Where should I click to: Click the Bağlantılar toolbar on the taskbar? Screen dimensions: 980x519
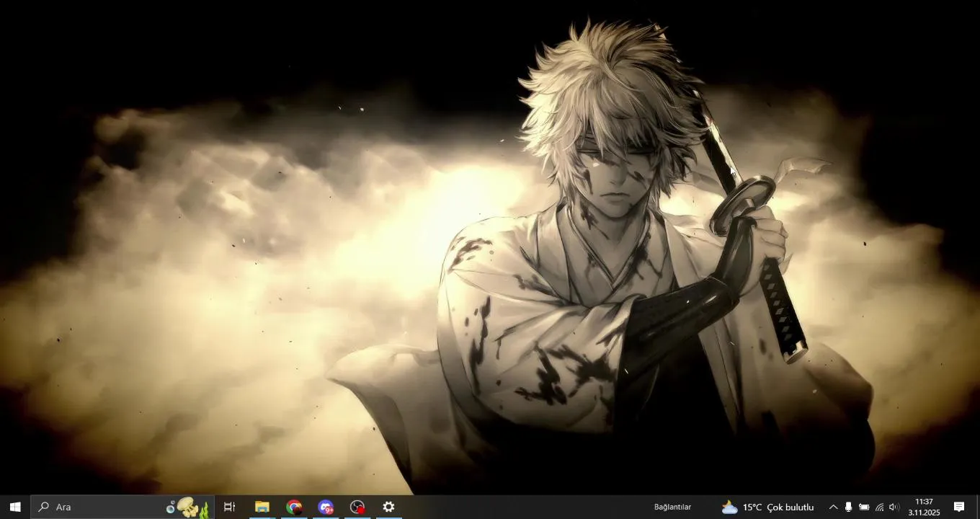[672, 507]
